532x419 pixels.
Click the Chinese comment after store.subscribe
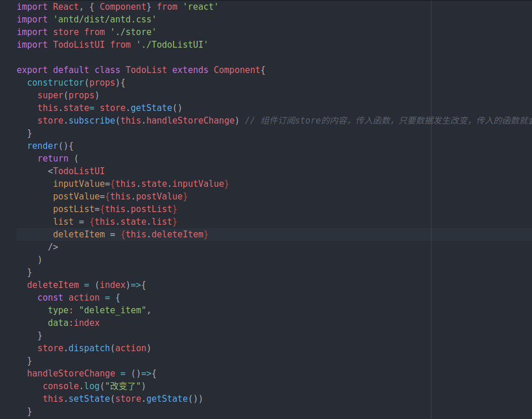(388, 121)
